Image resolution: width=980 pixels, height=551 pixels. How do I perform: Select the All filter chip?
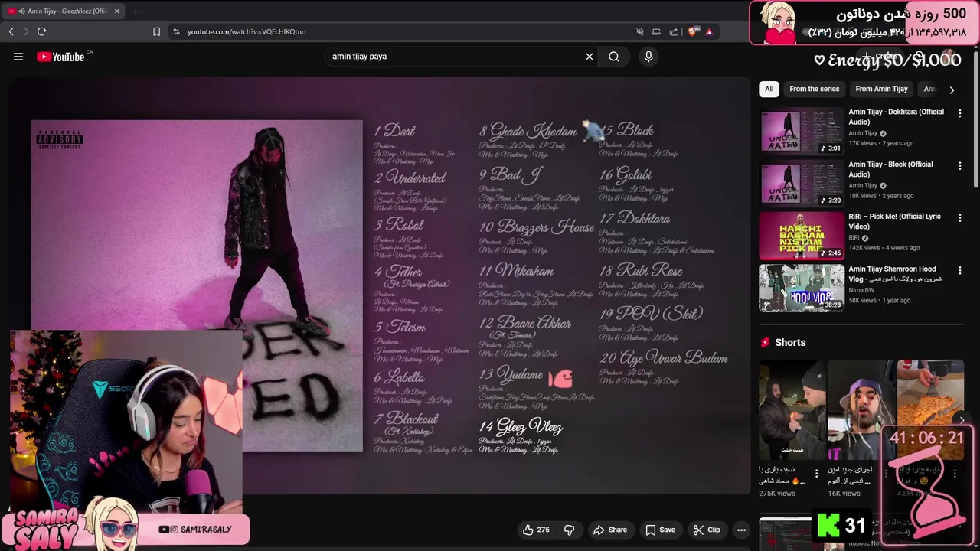point(769,89)
